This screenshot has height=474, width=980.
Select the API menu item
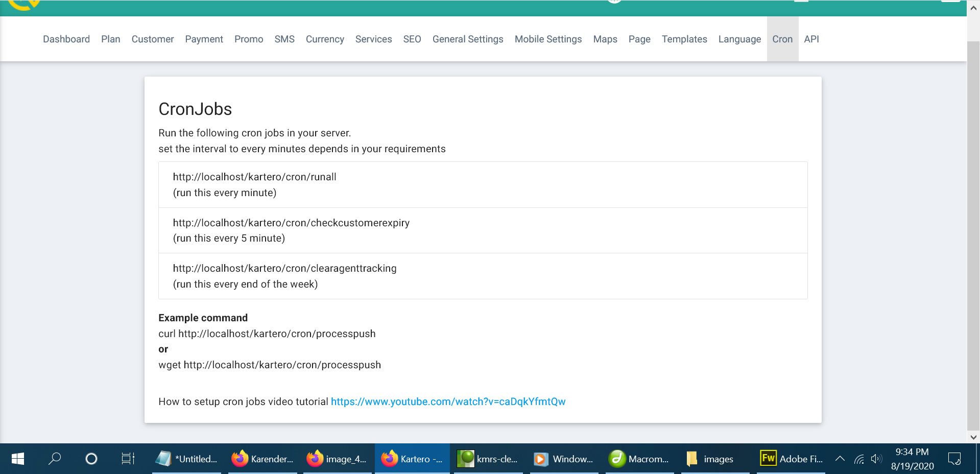click(811, 39)
